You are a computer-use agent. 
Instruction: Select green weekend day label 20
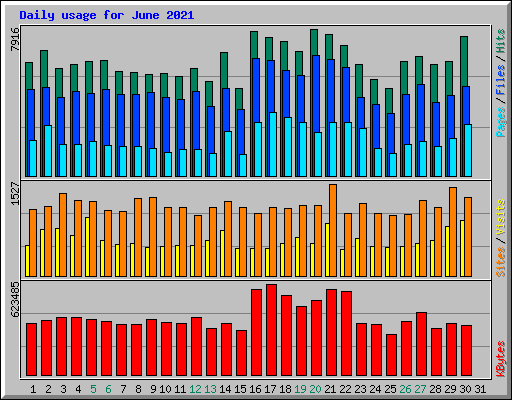tap(315, 389)
